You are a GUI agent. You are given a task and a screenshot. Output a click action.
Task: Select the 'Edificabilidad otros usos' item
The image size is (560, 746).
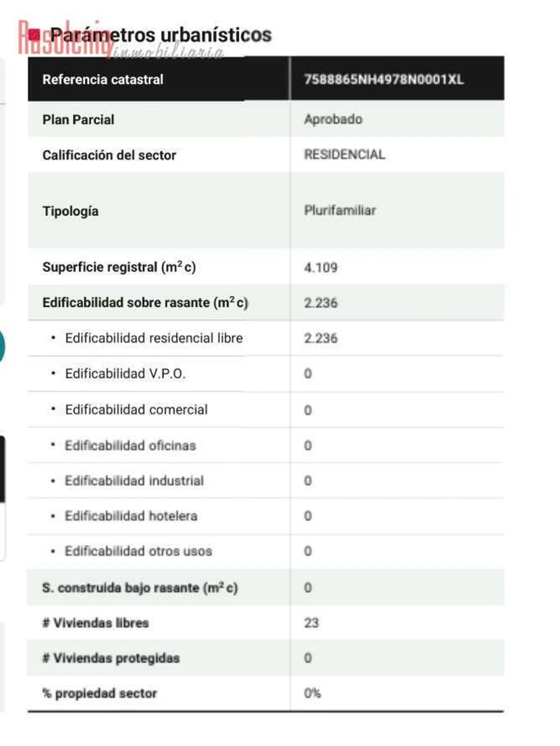(139, 551)
